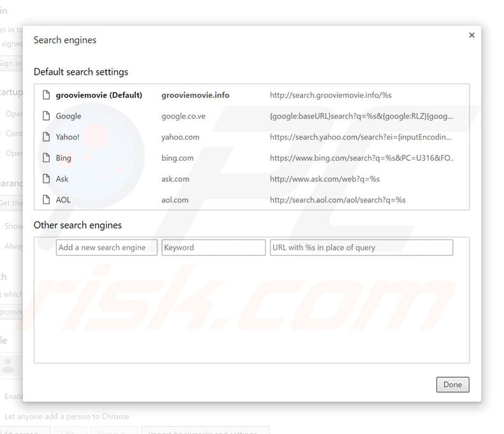This screenshot has height=434, width=504.
Task: Click the Search engines dialog title
Action: [65, 40]
